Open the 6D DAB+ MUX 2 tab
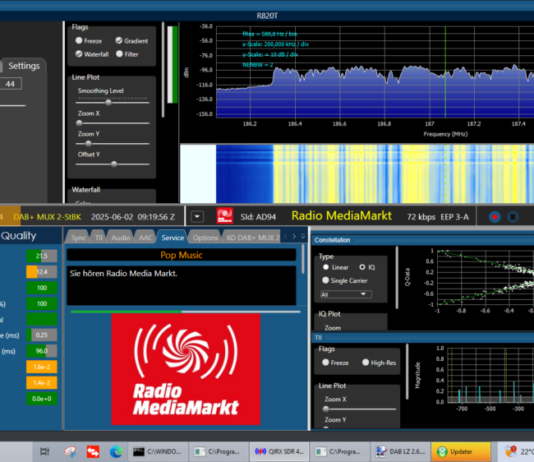 pyautogui.click(x=253, y=238)
